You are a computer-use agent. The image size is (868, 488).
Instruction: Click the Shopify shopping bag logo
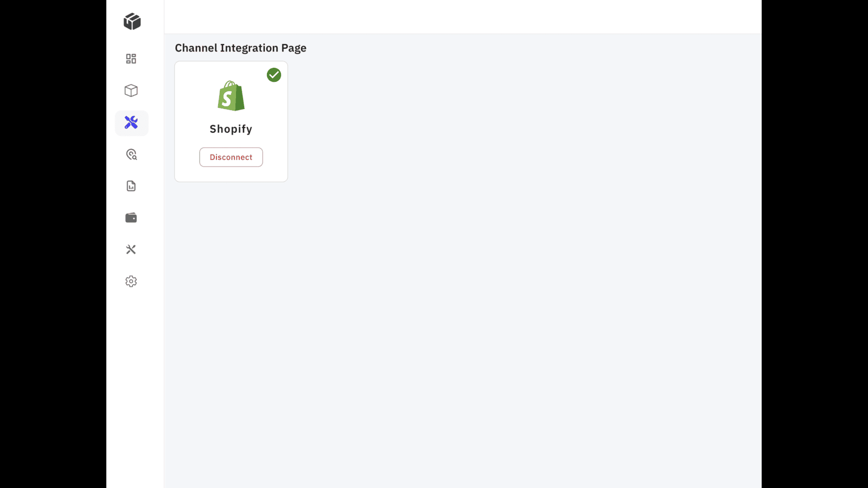point(231,97)
